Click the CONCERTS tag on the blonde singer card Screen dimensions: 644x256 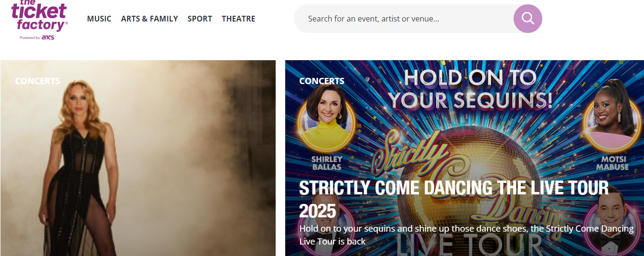[37, 81]
